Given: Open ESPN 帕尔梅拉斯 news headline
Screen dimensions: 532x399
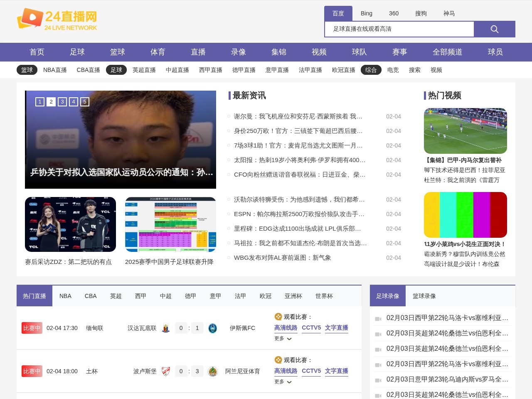Looking at the screenshot, I should coord(299,214).
